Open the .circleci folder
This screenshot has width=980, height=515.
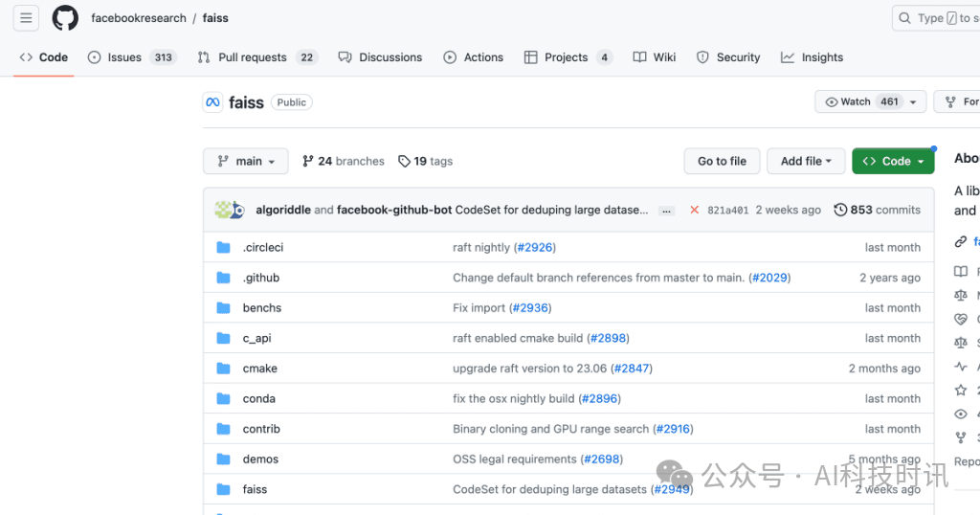(262, 247)
